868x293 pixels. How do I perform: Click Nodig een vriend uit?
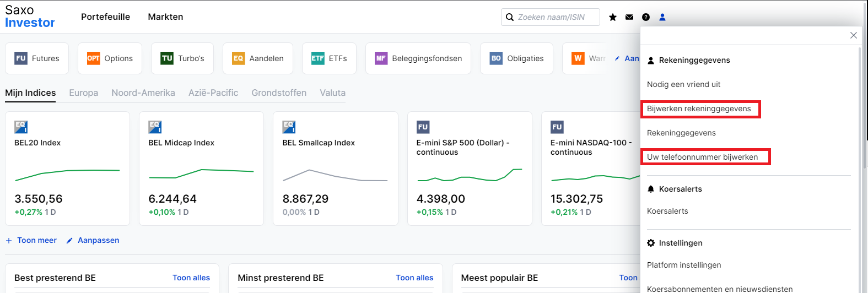coord(683,84)
